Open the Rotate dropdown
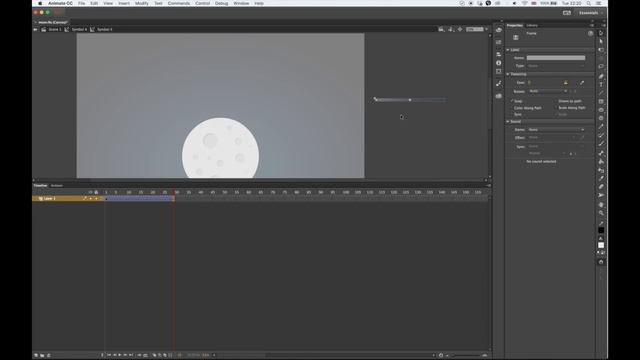 pos(548,91)
